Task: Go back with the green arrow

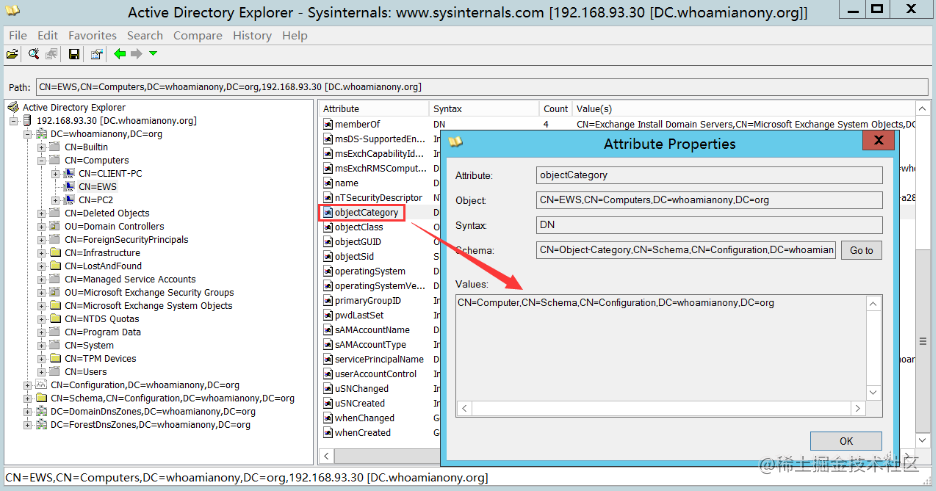Action: pyautogui.click(x=120, y=54)
